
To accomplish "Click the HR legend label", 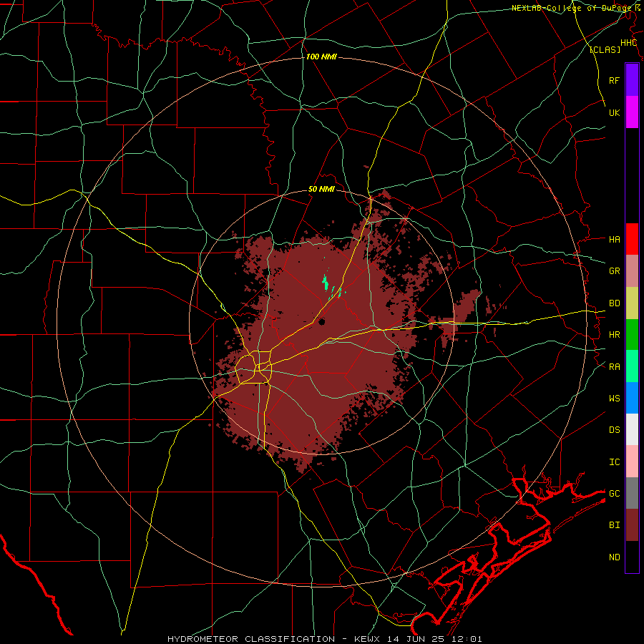I will point(614,335).
